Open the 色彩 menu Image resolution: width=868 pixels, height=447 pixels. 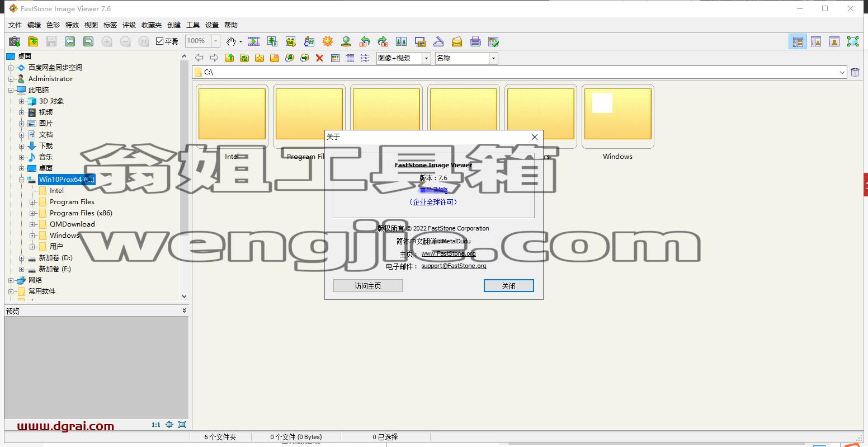[x=53, y=25]
